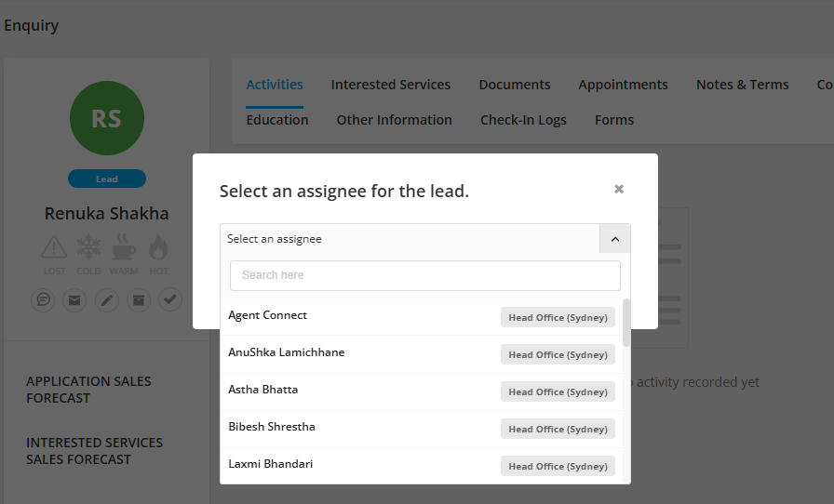Click the pencil edit icon
Viewport: 834px width, 504px height.
(x=107, y=299)
